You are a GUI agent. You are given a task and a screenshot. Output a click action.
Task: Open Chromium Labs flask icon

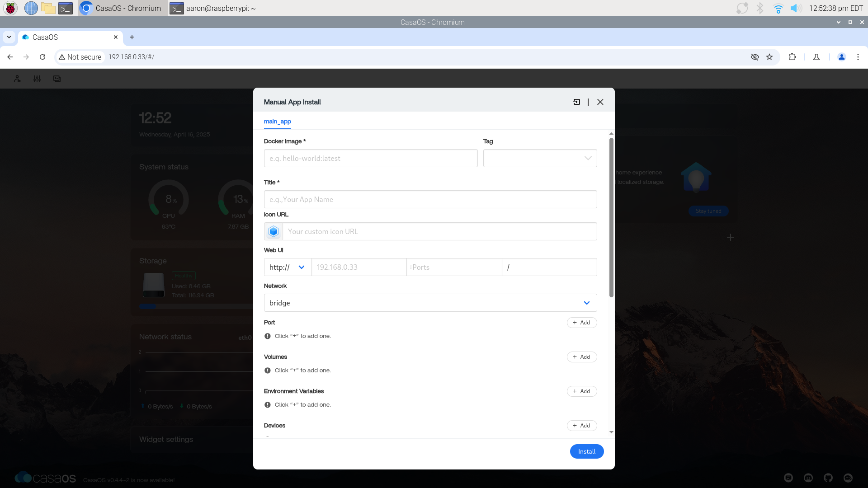[x=816, y=57]
